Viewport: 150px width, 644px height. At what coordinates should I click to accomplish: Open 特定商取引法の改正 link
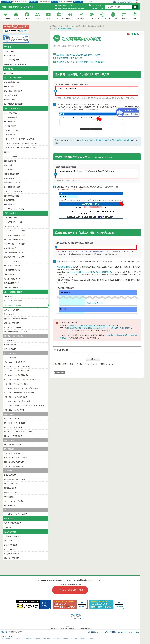[x=65, y=267]
